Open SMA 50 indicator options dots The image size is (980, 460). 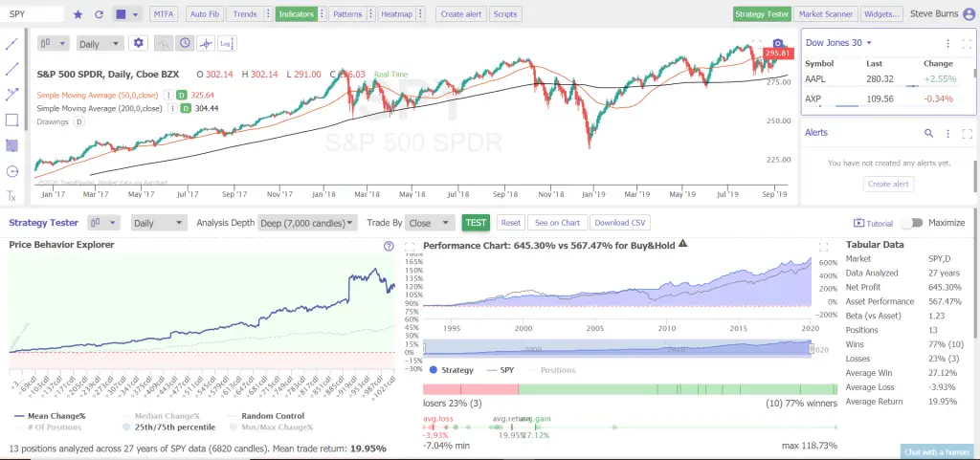(x=168, y=95)
